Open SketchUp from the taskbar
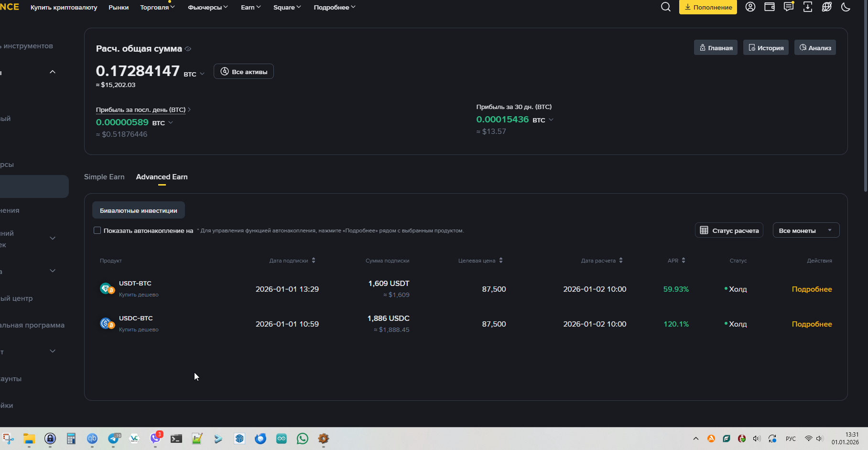This screenshot has height=450, width=868. pos(239,439)
